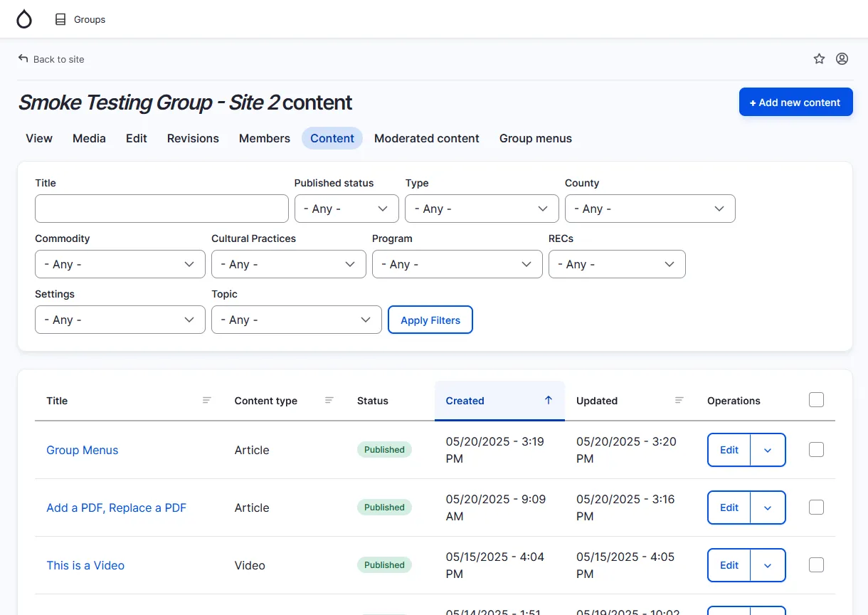Expand operations arrow for Add a PDF row
The width and height of the screenshot is (868, 615).
click(x=768, y=508)
